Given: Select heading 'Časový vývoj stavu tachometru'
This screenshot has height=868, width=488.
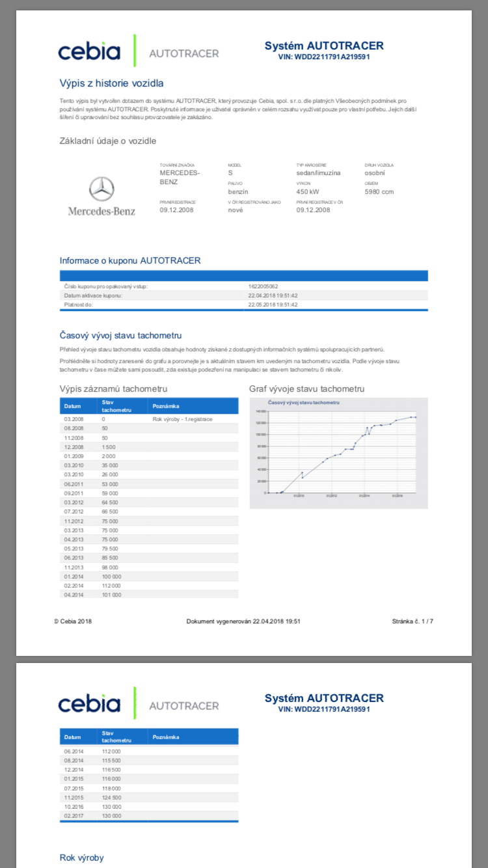Looking at the screenshot, I should pyautogui.click(x=120, y=335).
